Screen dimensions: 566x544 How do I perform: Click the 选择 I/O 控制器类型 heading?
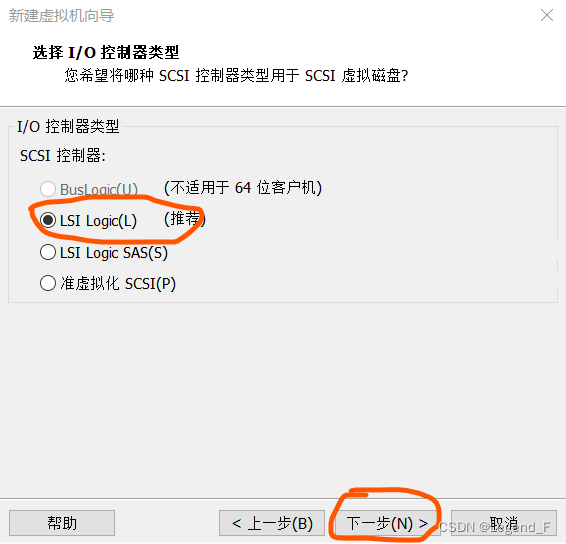[106, 53]
